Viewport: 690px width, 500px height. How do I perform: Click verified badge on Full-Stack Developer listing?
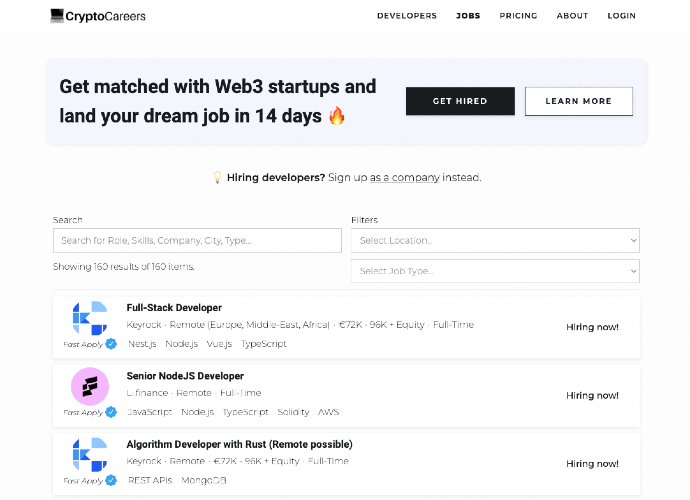click(x=111, y=344)
